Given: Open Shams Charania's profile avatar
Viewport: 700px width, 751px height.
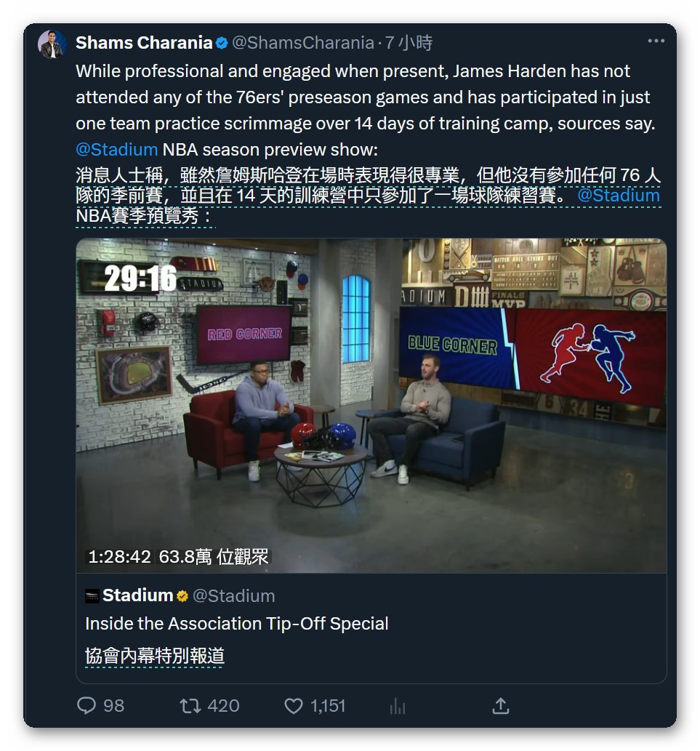Looking at the screenshot, I should [x=52, y=44].
